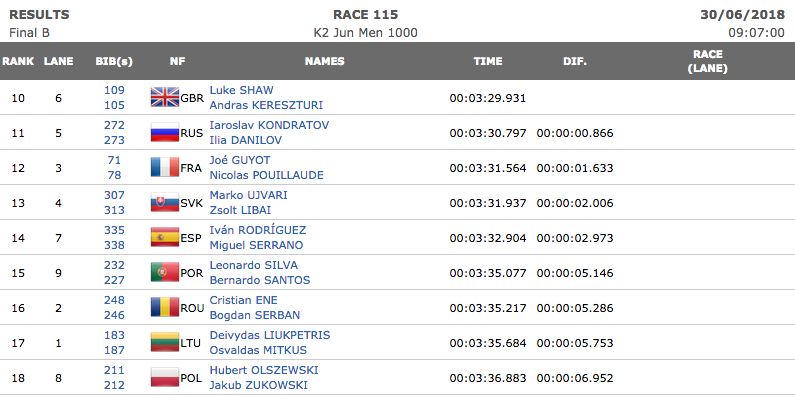
Task: Open Jakub ZUKOWSKI profile link
Action: [259, 385]
